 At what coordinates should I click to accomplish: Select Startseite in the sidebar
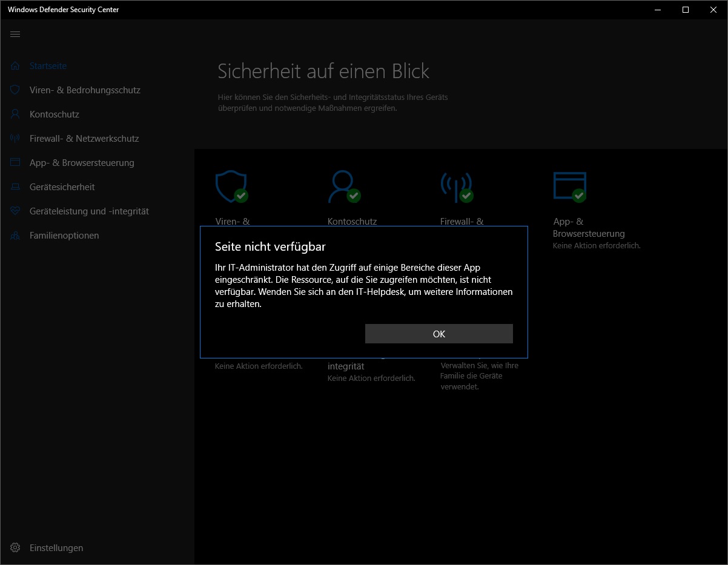click(x=97, y=66)
